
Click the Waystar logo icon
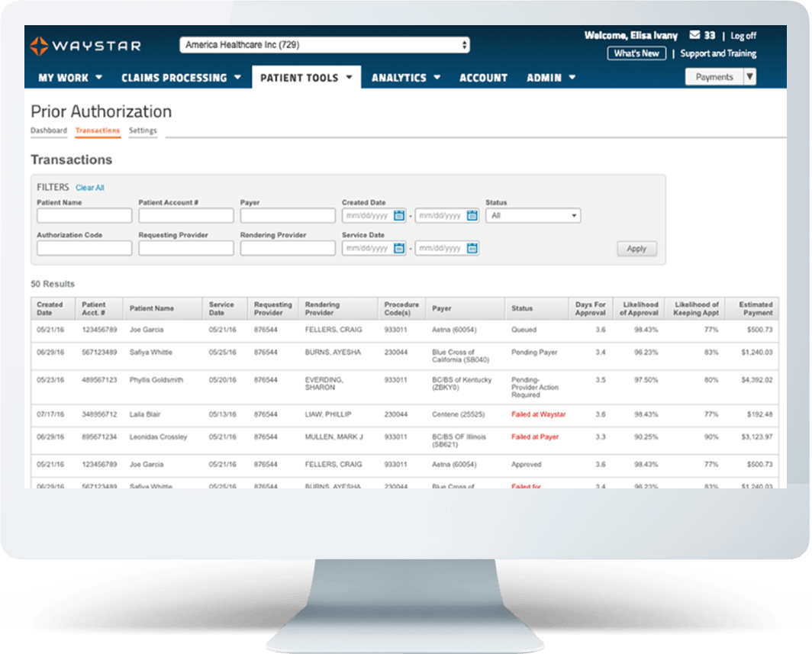pyautogui.click(x=38, y=46)
